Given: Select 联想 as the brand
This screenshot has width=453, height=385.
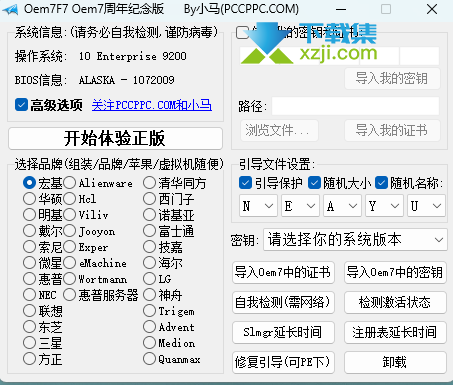Looking at the screenshot, I should (29, 311).
